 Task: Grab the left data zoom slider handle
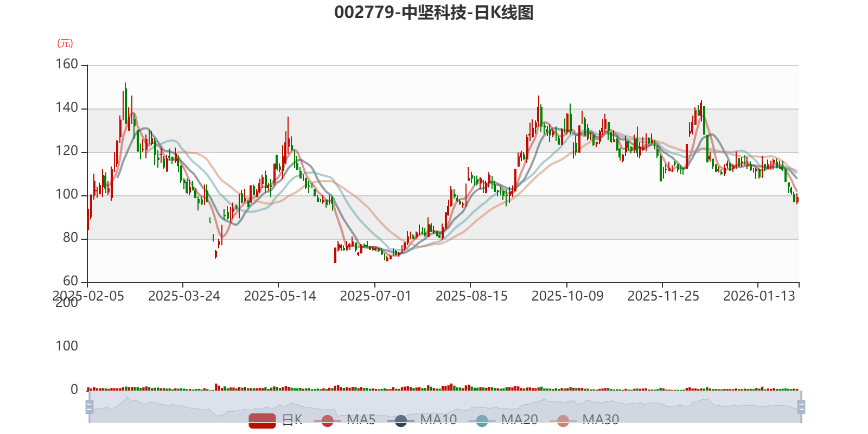(x=90, y=406)
